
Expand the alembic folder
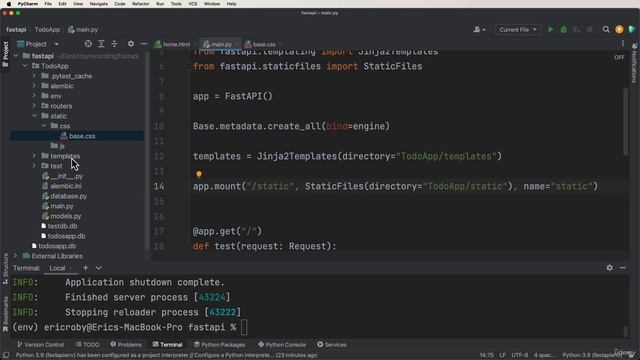point(34,86)
